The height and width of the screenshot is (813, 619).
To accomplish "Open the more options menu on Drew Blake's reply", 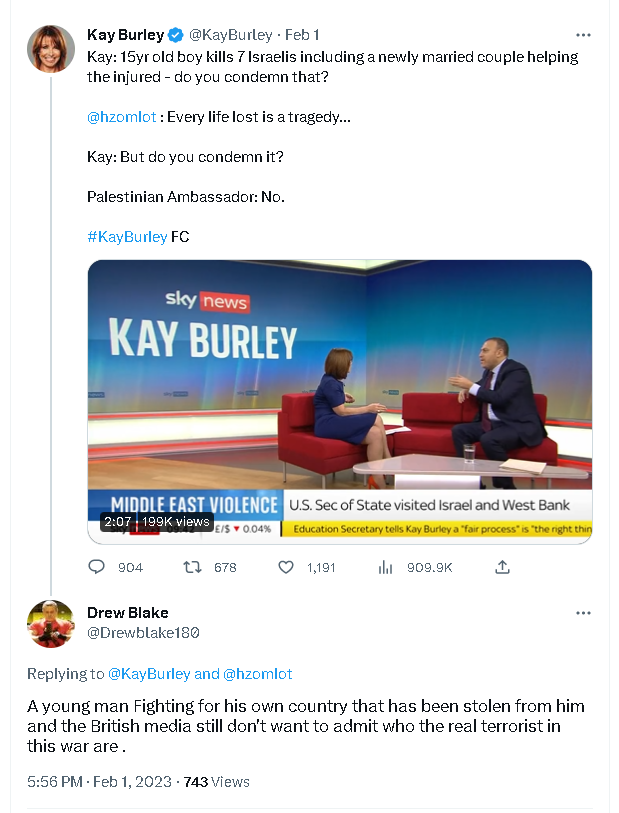I will tap(583, 612).
